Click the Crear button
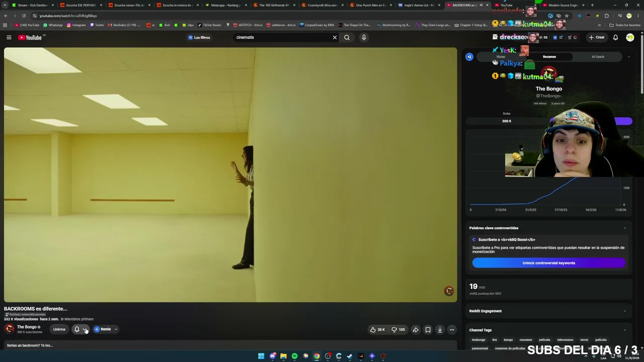Screen dimensions: 644x362 point(597,37)
